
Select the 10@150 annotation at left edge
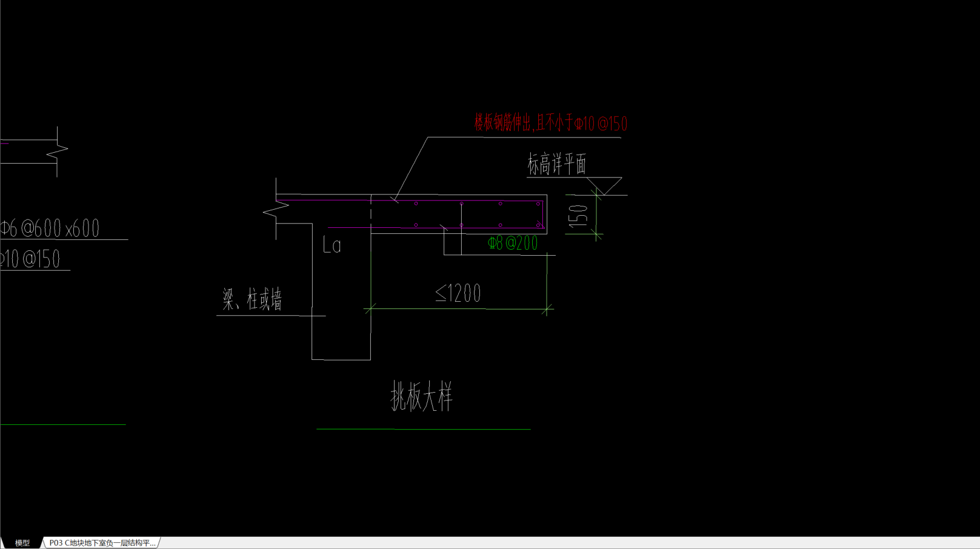tap(30, 259)
